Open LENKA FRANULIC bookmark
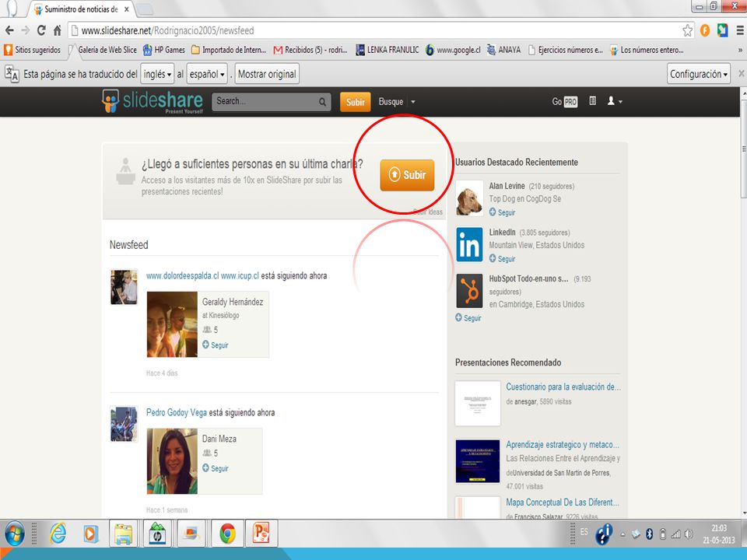 (388, 50)
